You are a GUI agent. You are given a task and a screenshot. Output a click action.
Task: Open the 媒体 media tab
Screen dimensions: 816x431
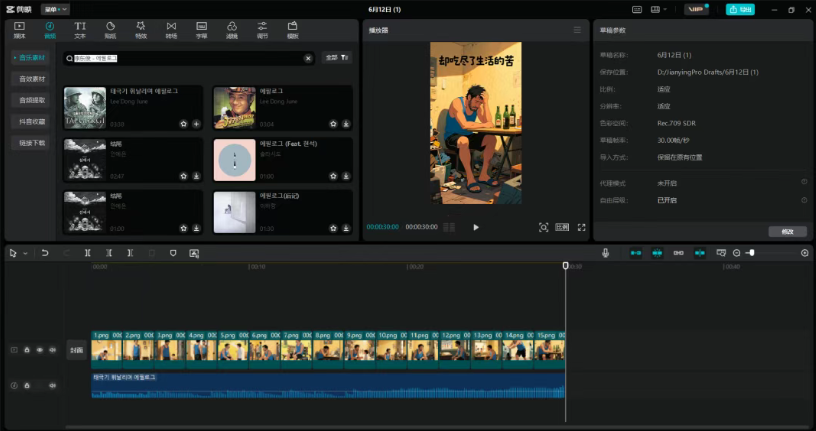tap(19, 30)
